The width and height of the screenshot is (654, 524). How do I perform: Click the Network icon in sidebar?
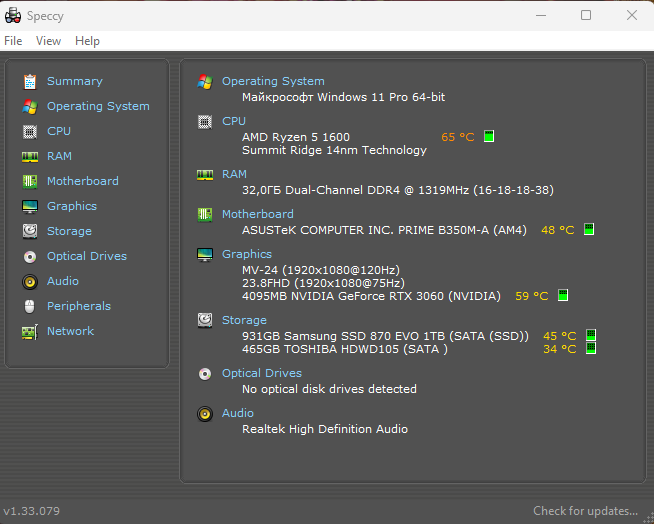point(29,331)
